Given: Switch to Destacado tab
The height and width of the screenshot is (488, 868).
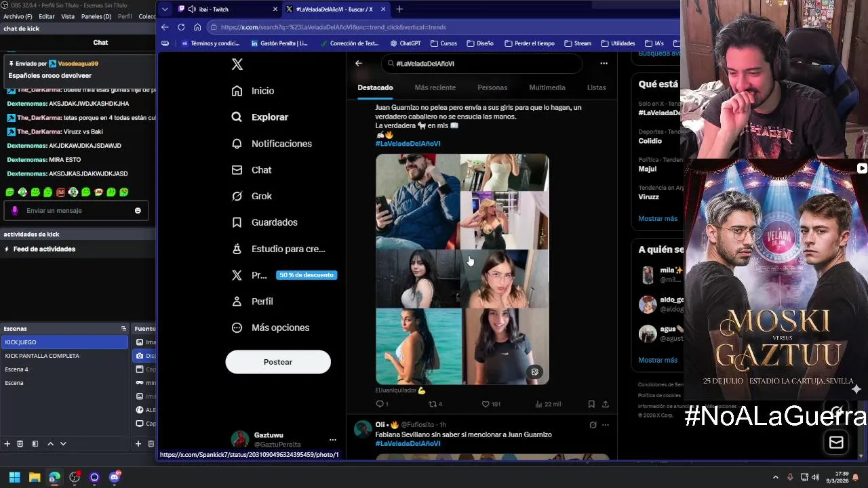Looking at the screenshot, I should pyautogui.click(x=375, y=87).
